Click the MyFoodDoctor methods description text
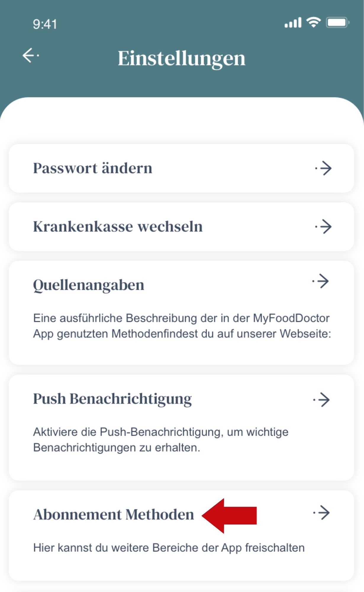Image resolution: width=364 pixels, height=592 pixels. coord(182,326)
